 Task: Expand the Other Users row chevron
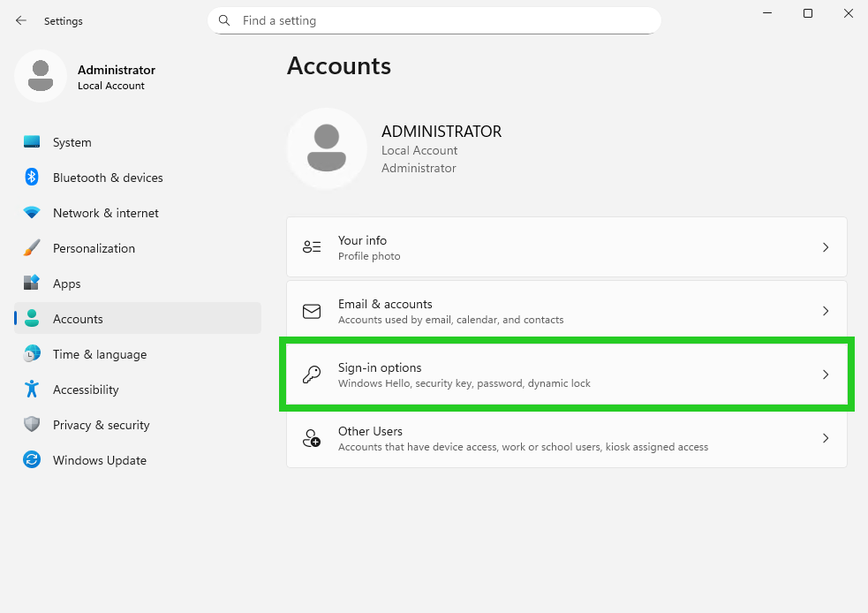pos(826,438)
